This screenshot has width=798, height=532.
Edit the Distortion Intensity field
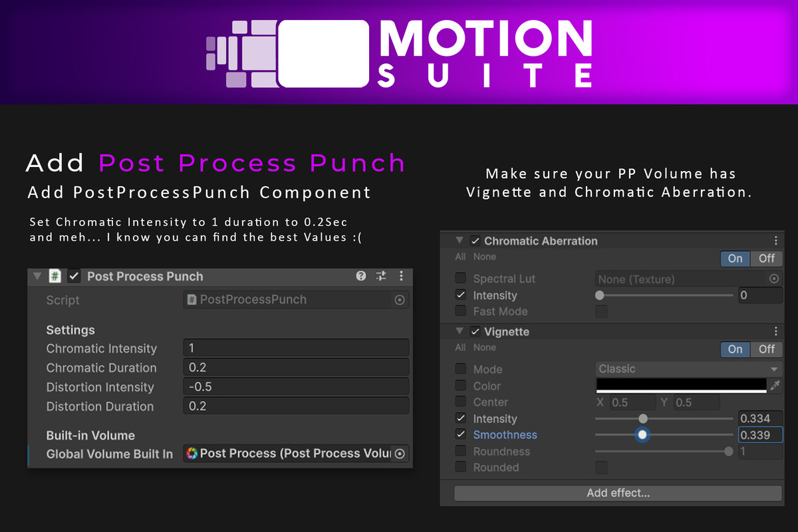pyautogui.click(x=296, y=386)
